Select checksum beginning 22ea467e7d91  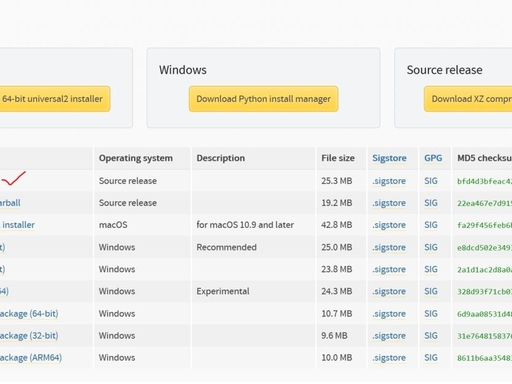pos(484,203)
